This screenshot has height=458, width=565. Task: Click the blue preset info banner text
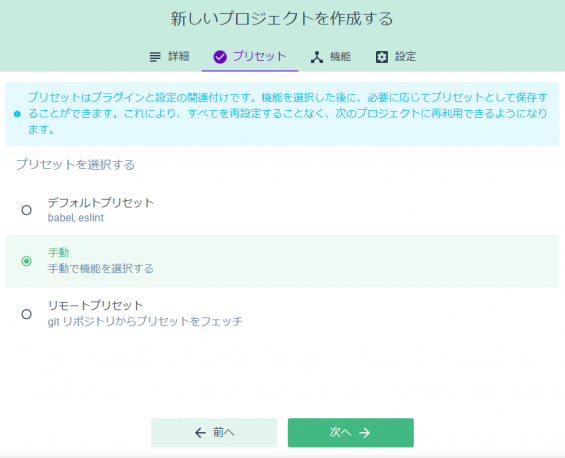(288, 114)
